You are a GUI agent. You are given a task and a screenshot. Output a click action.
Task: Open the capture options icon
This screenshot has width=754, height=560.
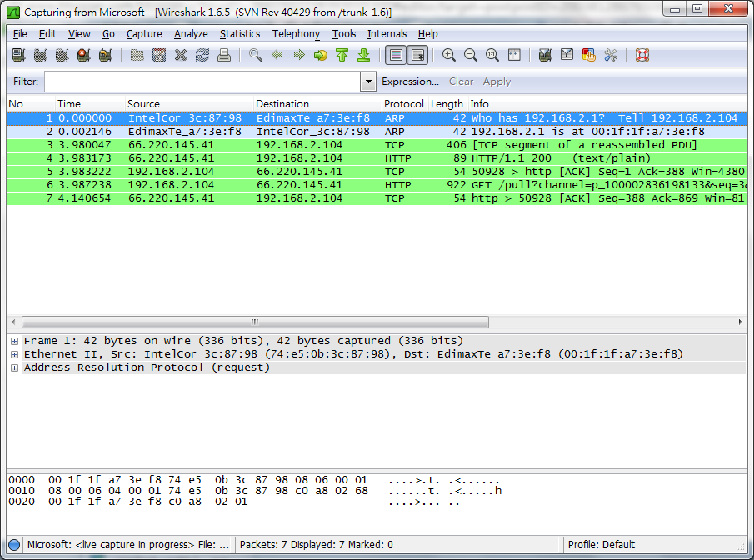point(40,55)
